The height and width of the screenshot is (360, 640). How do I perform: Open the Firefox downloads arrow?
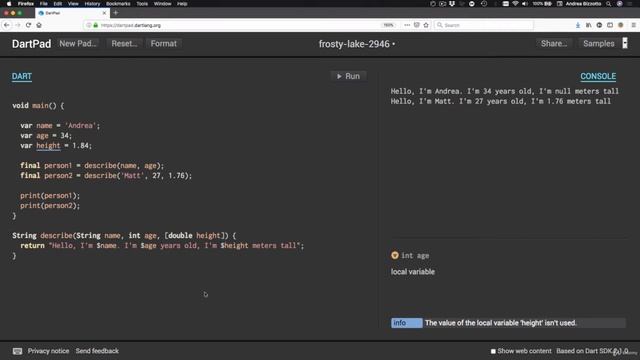coord(578,25)
